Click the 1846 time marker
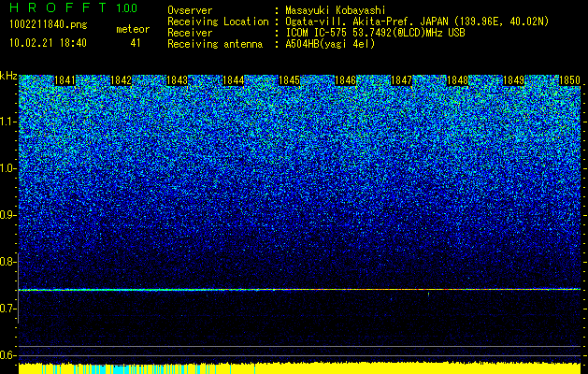Screen dimensions: 588x374 345,80
